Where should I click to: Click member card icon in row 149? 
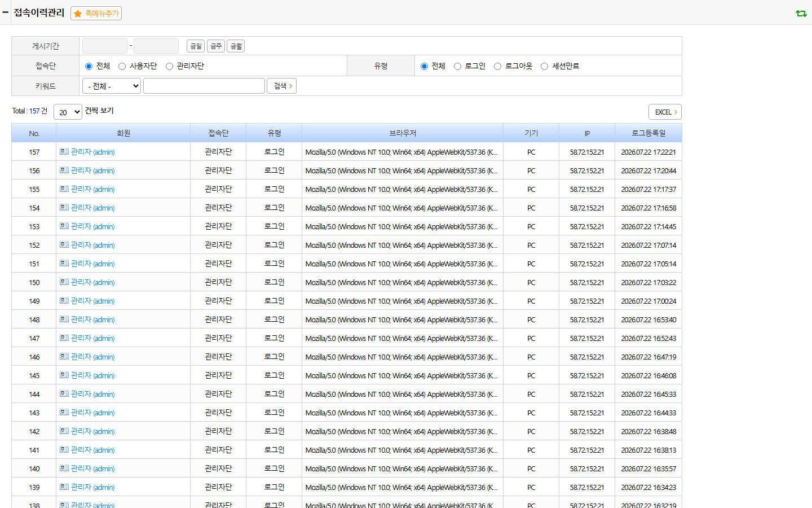pyautogui.click(x=64, y=300)
